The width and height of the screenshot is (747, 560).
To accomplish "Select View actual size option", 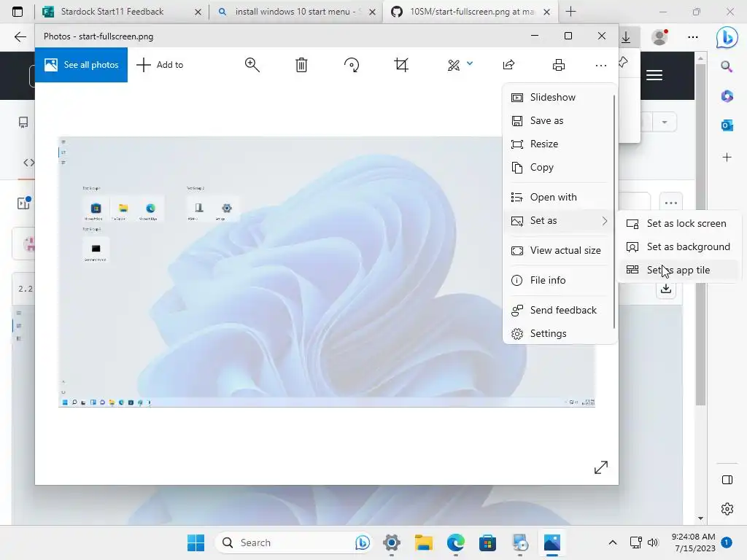I will coord(559,251).
